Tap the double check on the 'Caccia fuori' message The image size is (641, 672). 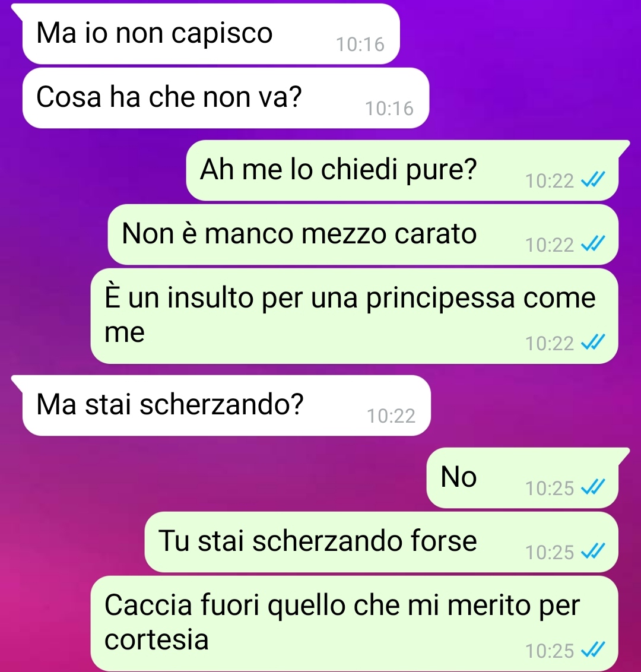click(x=592, y=650)
